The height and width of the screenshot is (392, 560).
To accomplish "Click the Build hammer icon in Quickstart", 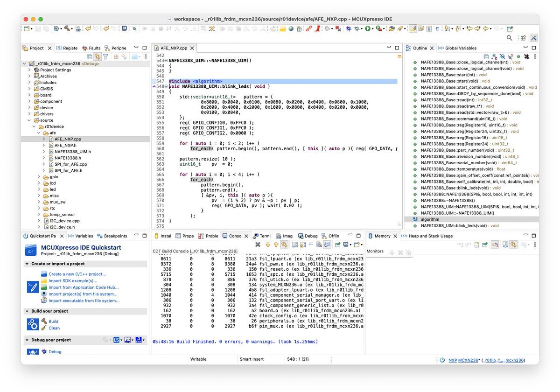I will [44, 321].
